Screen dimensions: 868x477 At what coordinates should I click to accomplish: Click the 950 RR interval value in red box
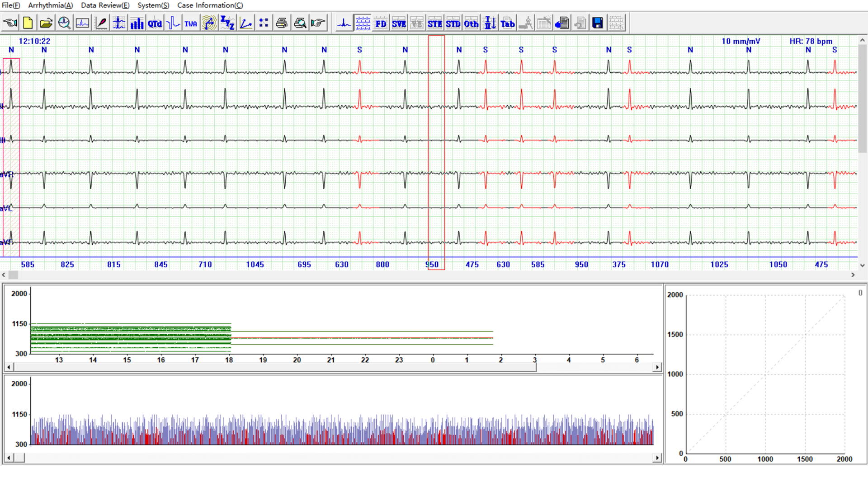(x=432, y=265)
